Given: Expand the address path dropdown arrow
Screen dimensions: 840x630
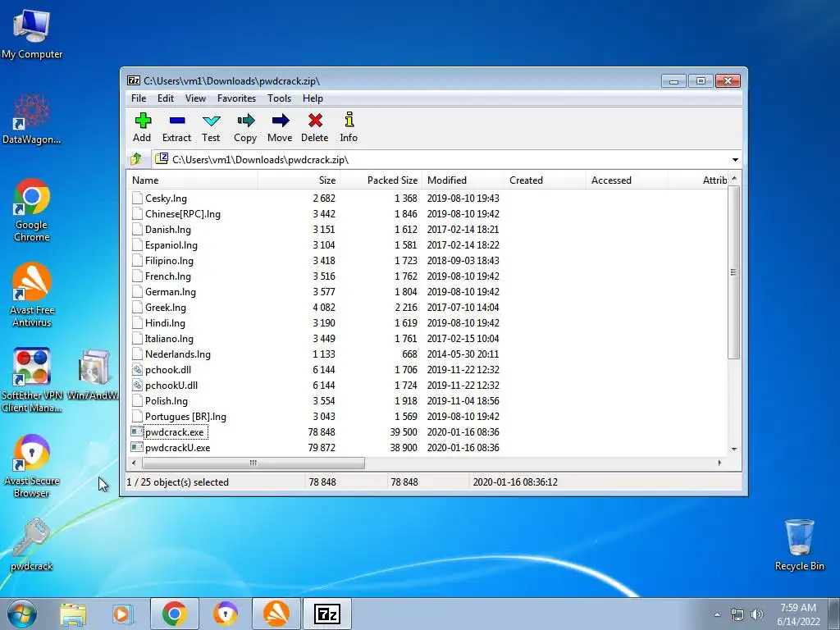Looking at the screenshot, I should (735, 160).
